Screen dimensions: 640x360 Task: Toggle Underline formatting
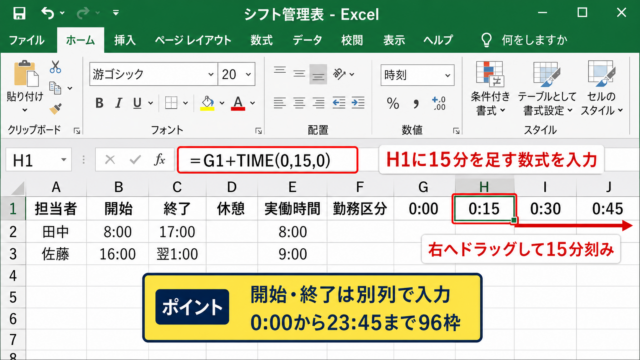pos(137,103)
